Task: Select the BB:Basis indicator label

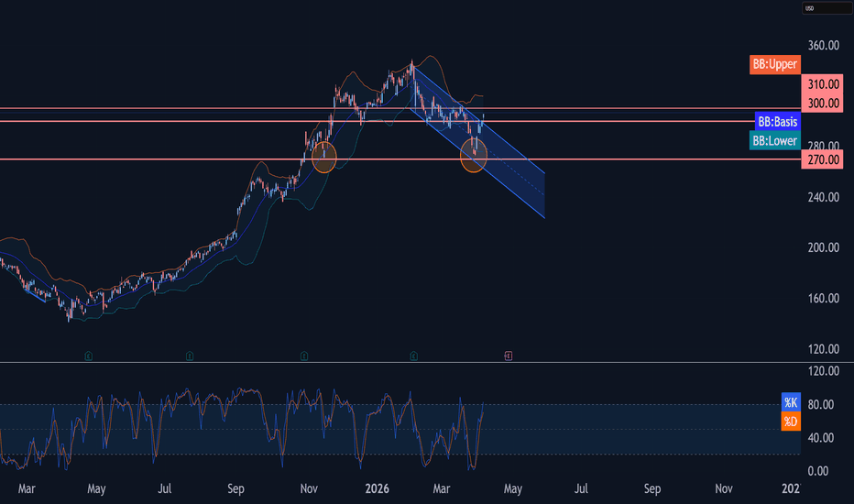Action: tap(778, 122)
